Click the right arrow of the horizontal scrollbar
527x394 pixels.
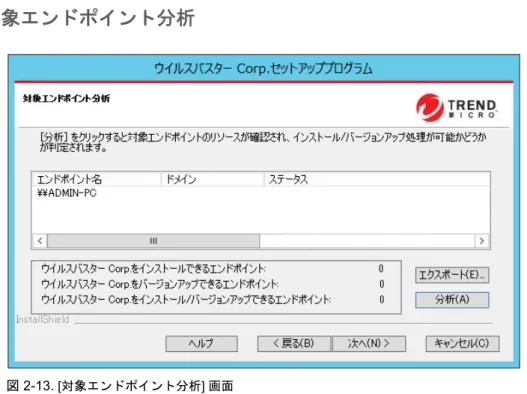click(482, 241)
